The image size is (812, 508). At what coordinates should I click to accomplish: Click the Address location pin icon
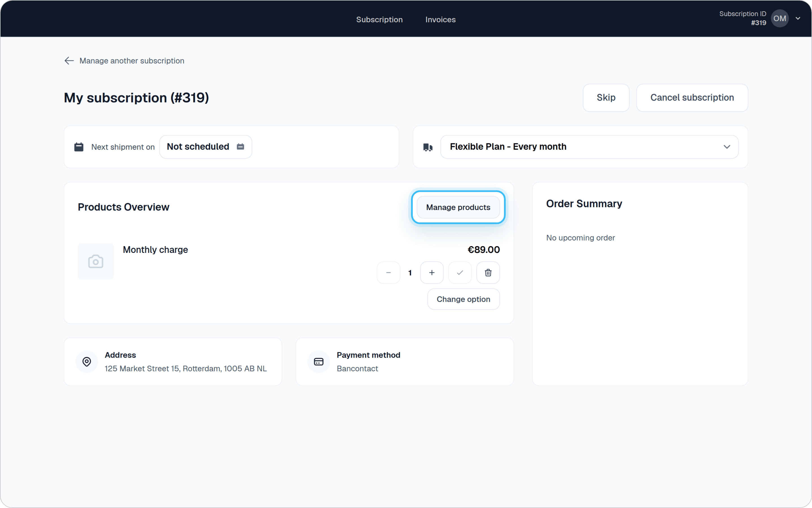[87, 362]
